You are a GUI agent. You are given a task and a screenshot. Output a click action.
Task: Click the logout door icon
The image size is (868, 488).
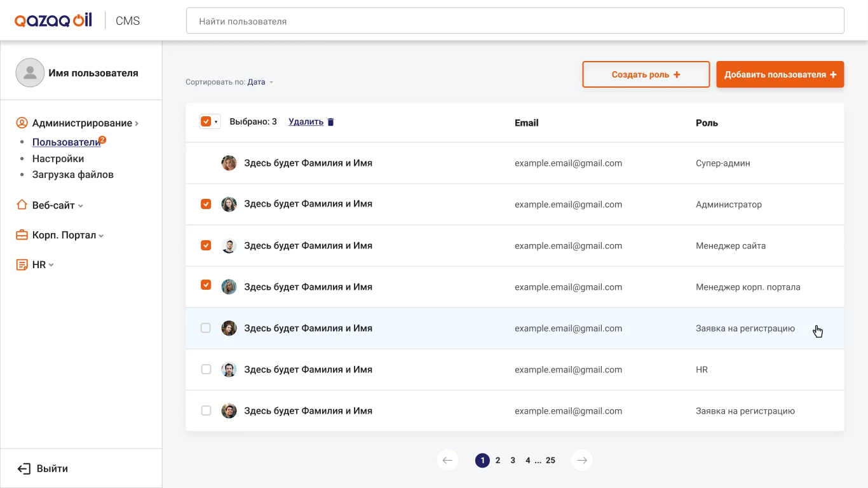click(x=24, y=469)
